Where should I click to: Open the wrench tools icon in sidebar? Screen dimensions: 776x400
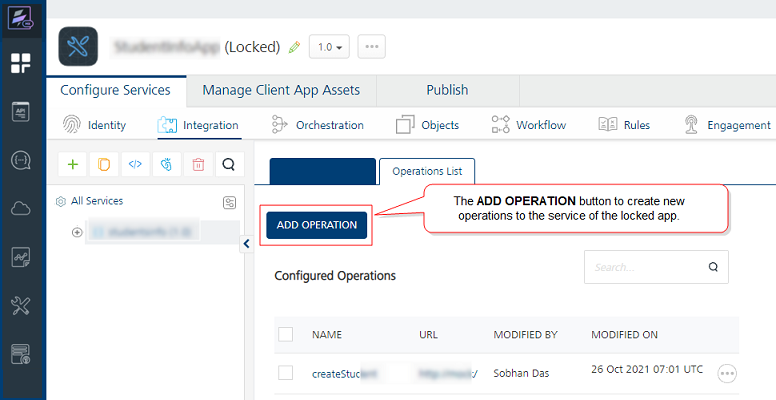[x=22, y=306]
